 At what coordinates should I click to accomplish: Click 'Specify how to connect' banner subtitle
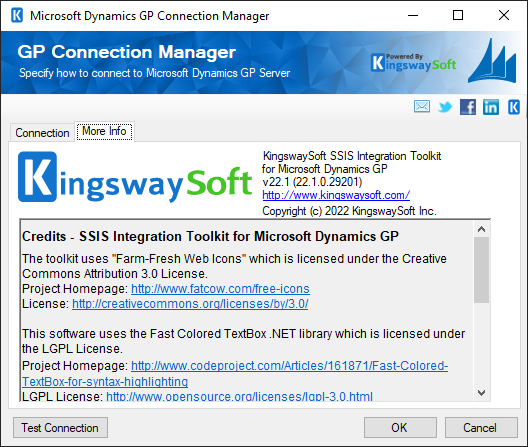tap(155, 73)
